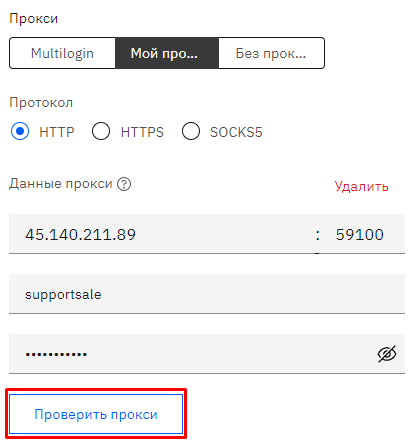Show password with crossed-eye icon

387,354
